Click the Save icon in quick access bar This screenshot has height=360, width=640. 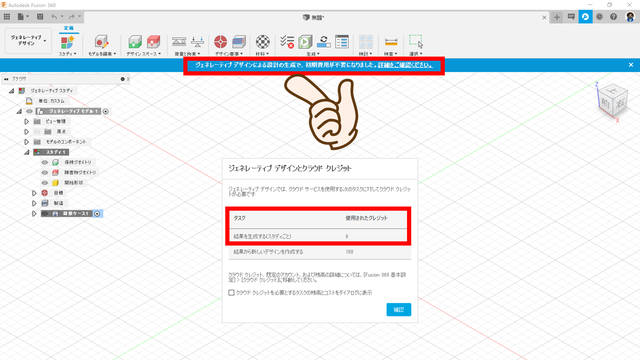pos(40,17)
